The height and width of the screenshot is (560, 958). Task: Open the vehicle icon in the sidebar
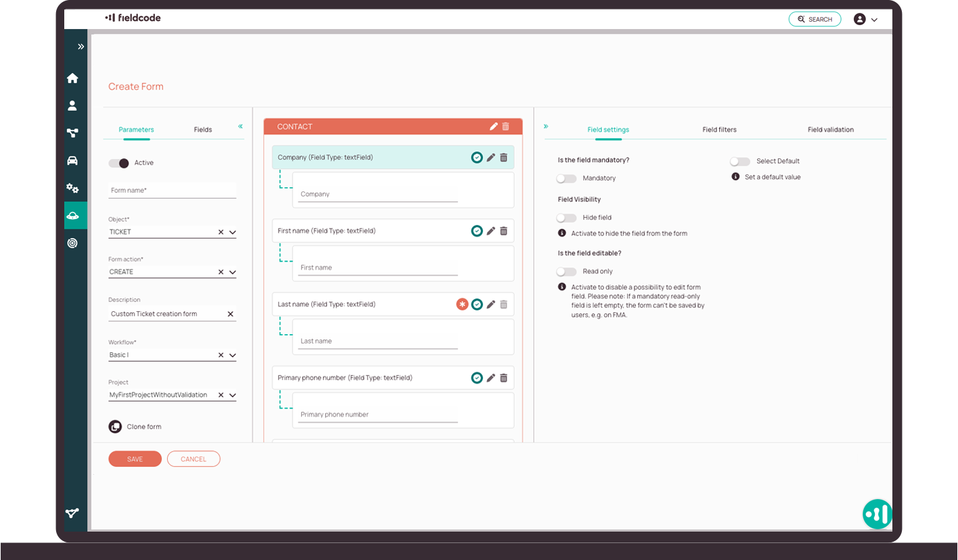coord(72,160)
